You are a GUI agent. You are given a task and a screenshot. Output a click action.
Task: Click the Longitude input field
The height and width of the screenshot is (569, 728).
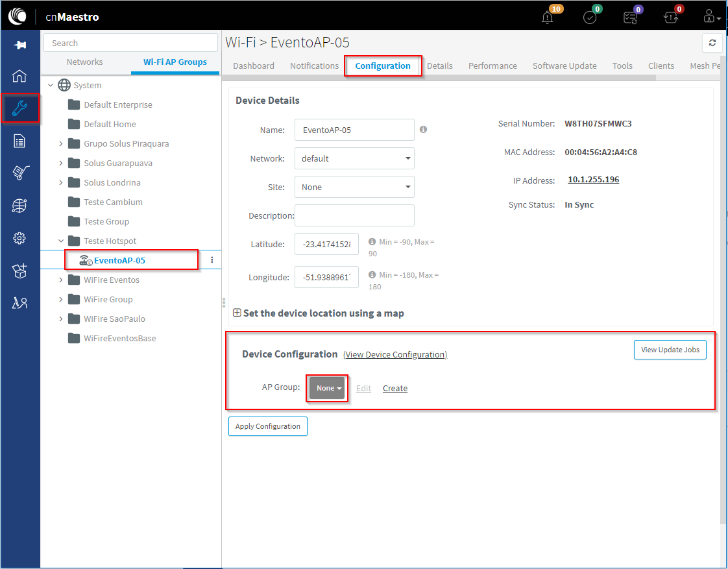[326, 277]
